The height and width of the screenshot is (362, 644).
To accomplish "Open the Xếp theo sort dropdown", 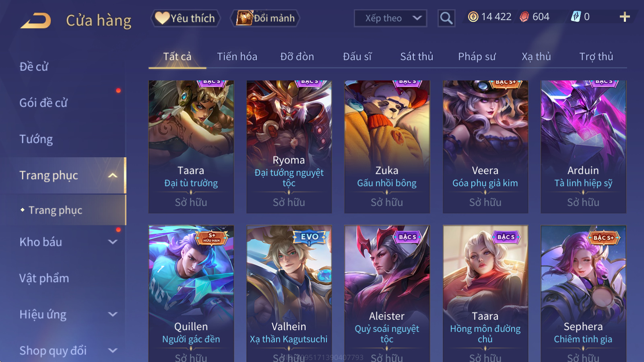I will 390,18.
